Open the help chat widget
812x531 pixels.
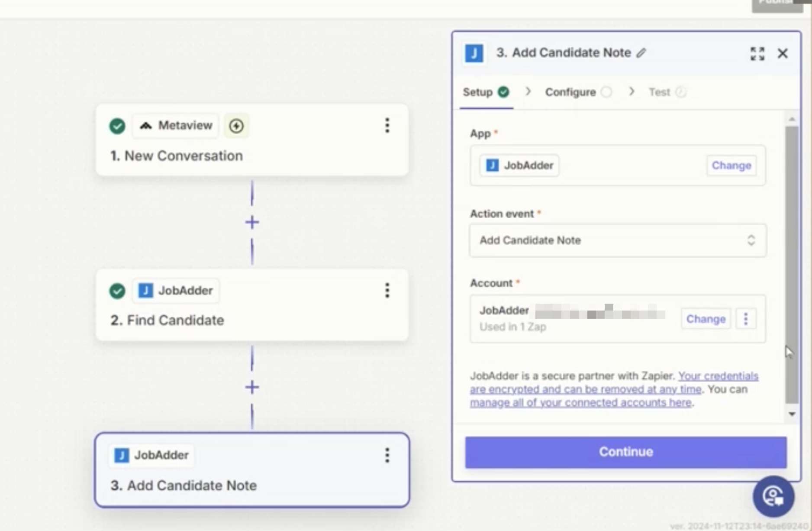(x=773, y=496)
